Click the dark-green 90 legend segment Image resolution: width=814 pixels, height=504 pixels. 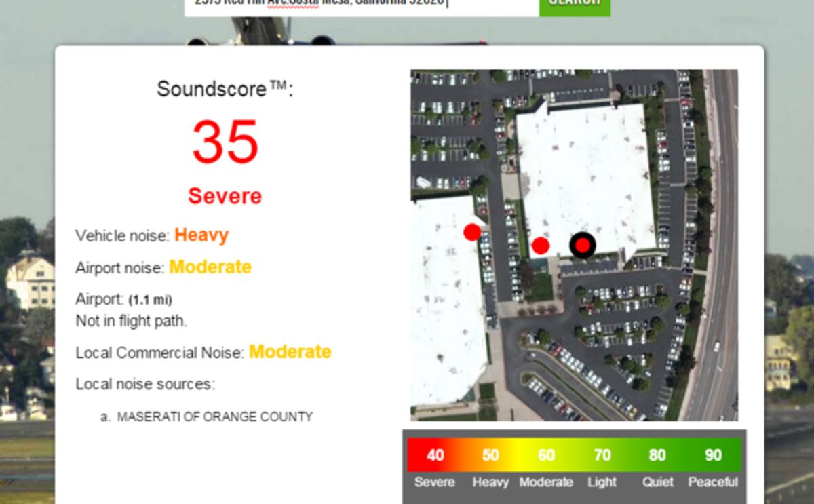click(x=713, y=454)
